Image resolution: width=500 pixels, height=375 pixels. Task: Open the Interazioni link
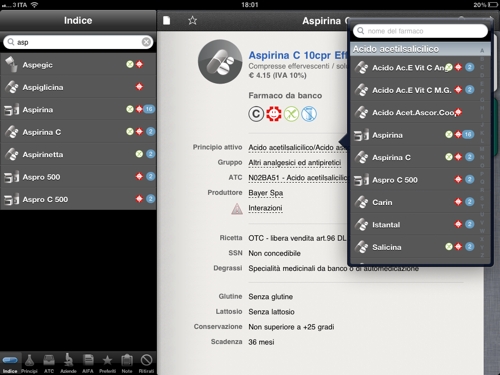[265, 208]
